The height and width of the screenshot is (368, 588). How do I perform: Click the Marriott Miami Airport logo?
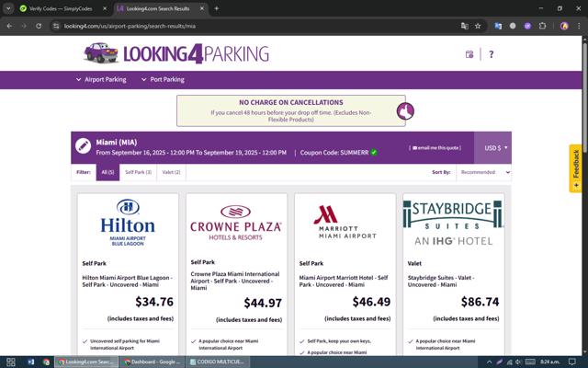[x=345, y=222]
